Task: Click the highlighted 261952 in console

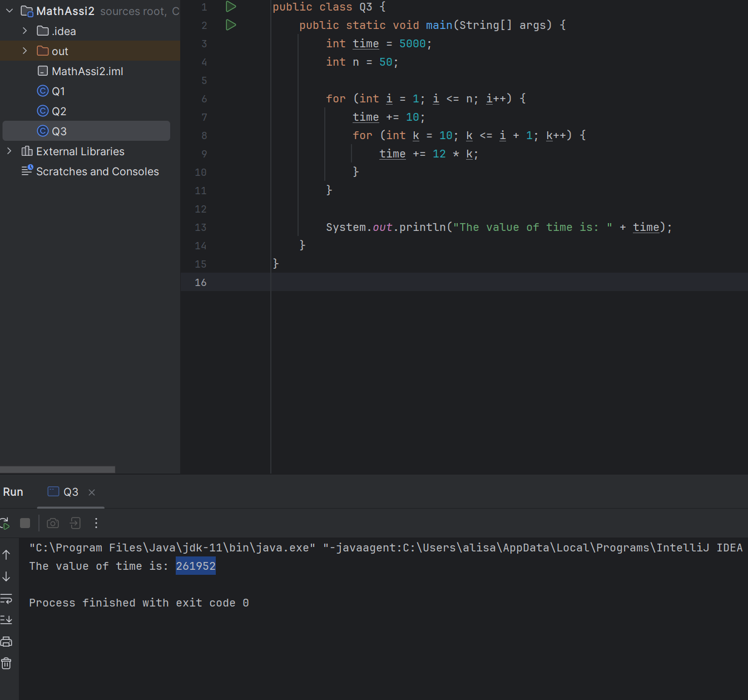Action: point(196,566)
